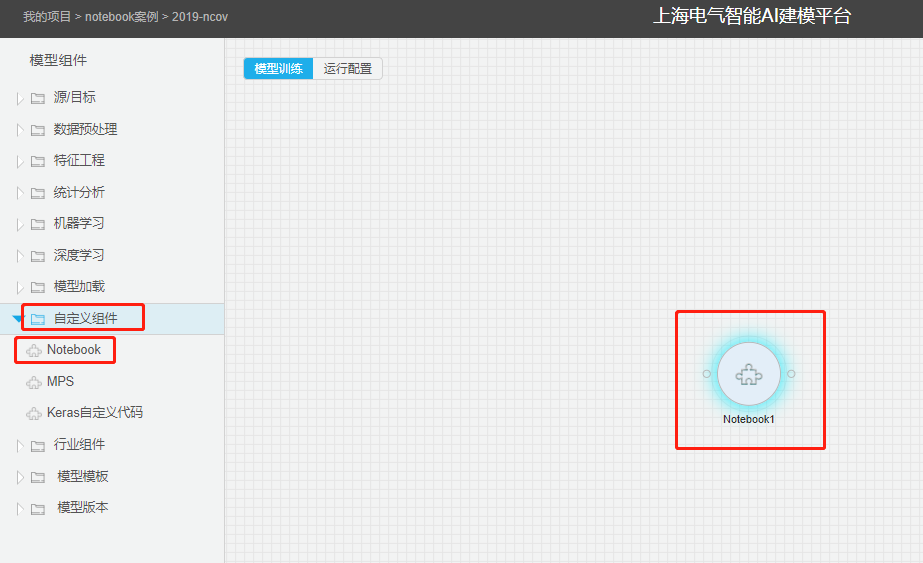Image resolution: width=923 pixels, height=563 pixels.
Task: Click the MPS puzzle piece icon
Action: [x=34, y=383]
